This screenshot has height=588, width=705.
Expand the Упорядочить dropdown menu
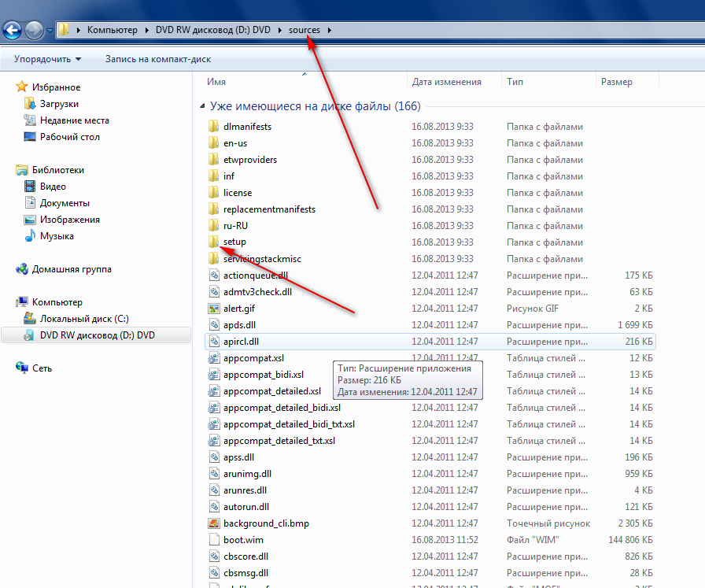pyautogui.click(x=47, y=59)
